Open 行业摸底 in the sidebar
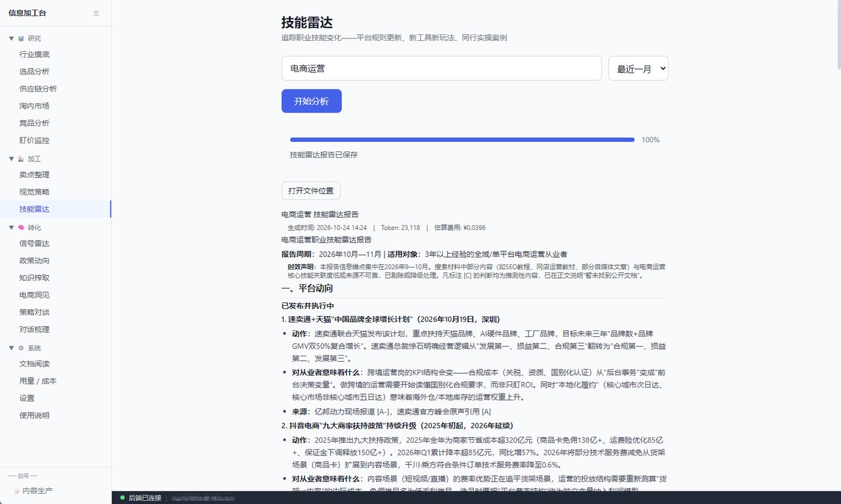841x504 pixels. [55, 55]
